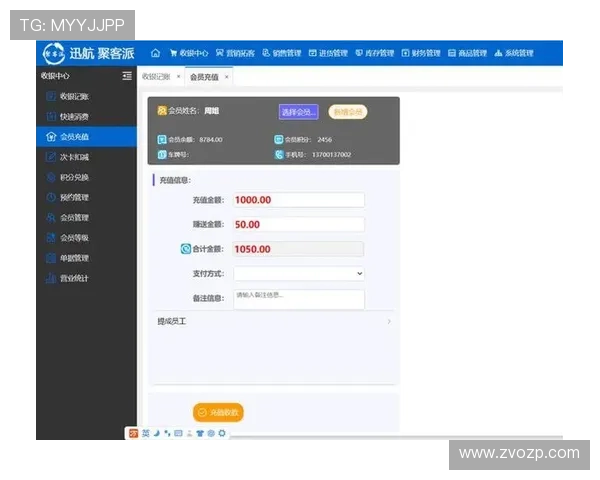Viewport: 600px width, 480px height.
Task: Click the 充值金额 field showing 1000.00
Action: click(299, 200)
